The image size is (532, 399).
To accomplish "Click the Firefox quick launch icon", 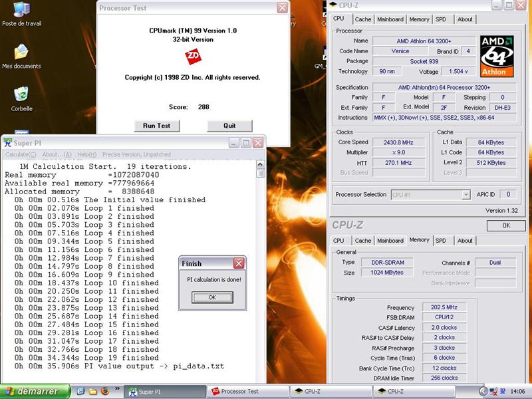I will (104, 391).
